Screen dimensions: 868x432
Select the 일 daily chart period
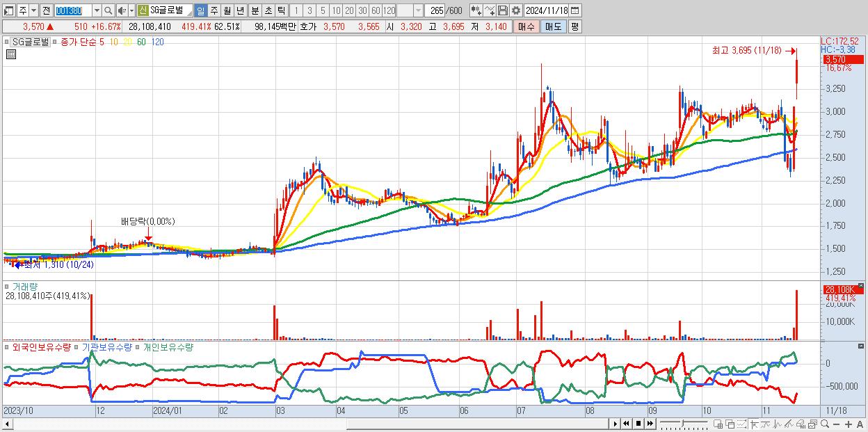pos(200,10)
